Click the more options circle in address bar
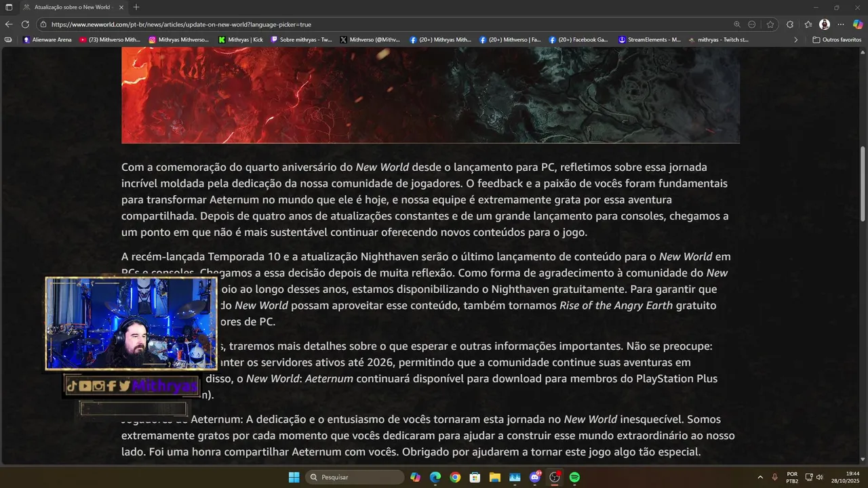868x488 pixels. tap(752, 24)
